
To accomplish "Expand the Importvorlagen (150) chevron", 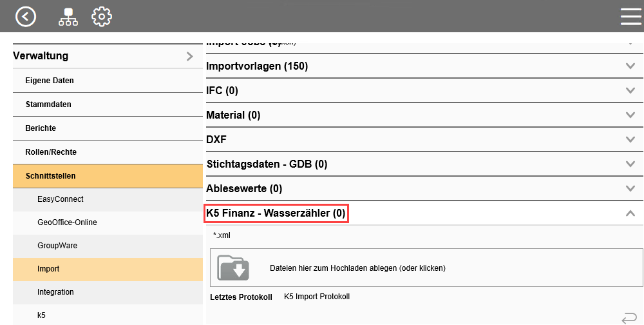I will pyautogui.click(x=630, y=66).
